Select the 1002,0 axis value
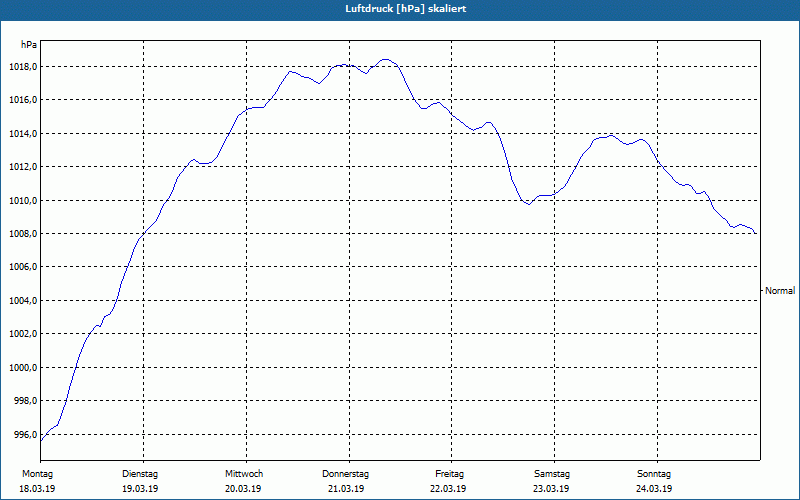The image size is (800, 500). 23,334
